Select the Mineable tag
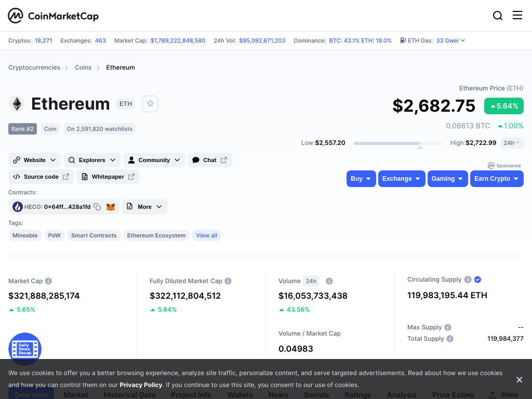532x399 pixels. coord(25,235)
